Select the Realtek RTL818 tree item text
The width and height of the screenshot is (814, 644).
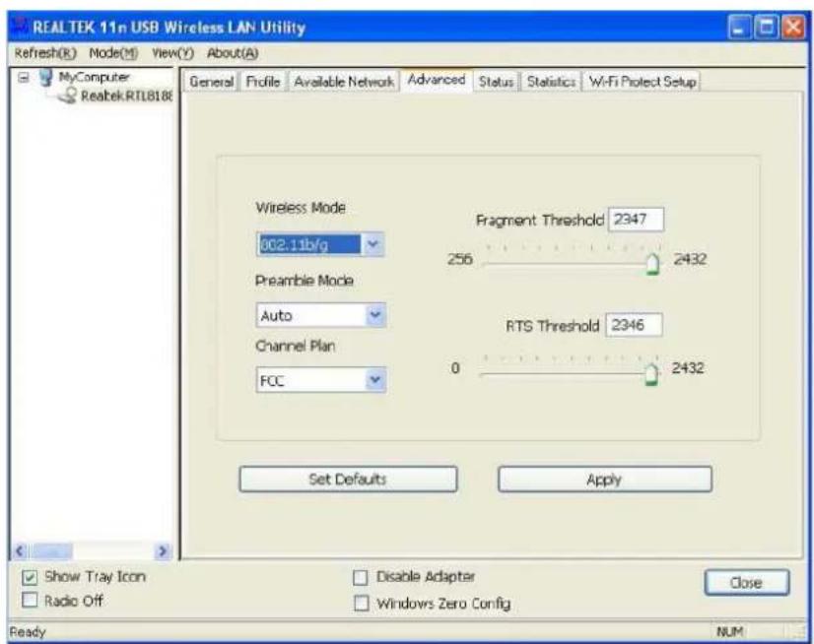coord(127,96)
